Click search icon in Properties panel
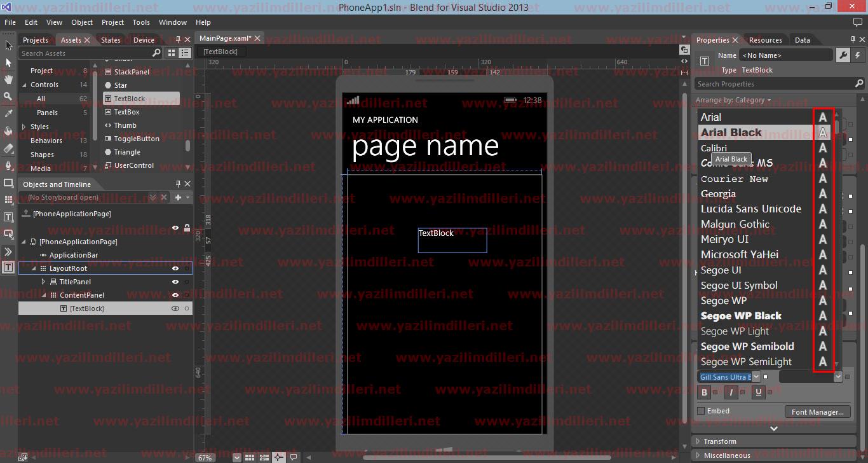 click(x=859, y=84)
